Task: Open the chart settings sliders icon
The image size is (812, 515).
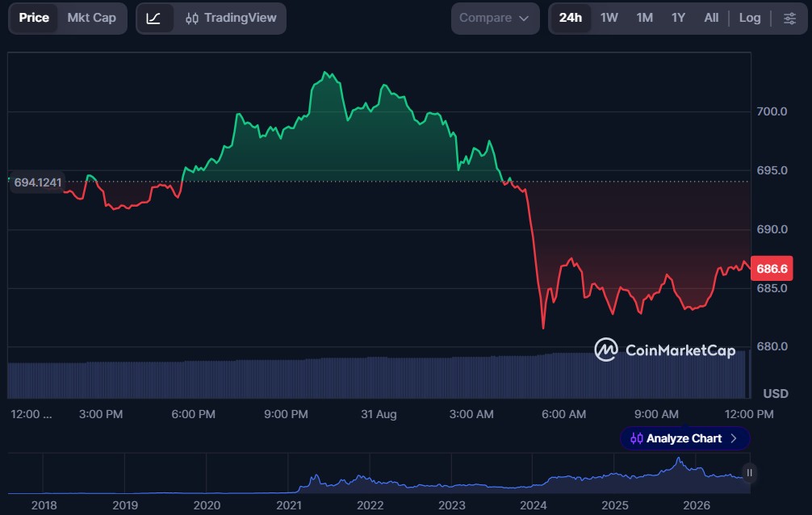Action: pos(789,19)
